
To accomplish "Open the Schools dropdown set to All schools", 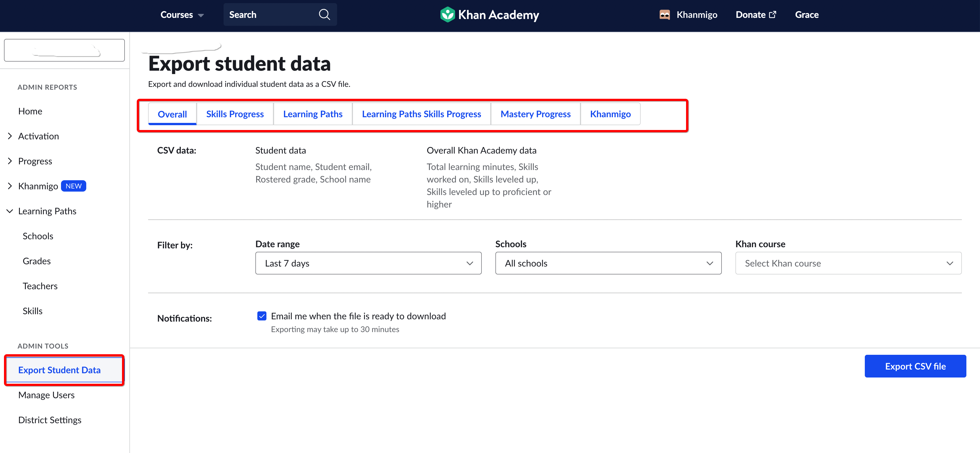I will click(608, 263).
